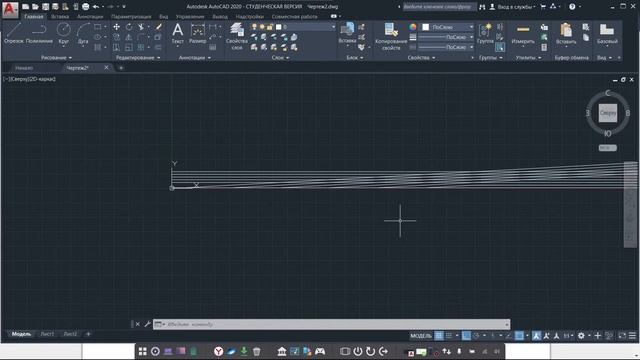Click the Undo arrow in quick access toolbar
This screenshot has height=360, width=640.
[96, 7]
